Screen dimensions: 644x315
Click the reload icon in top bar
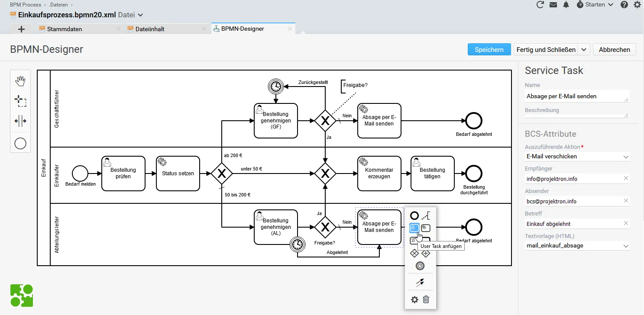click(540, 5)
